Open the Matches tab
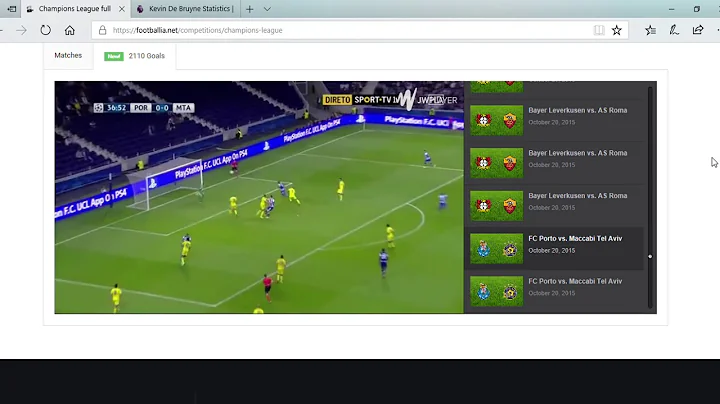This screenshot has width=720, height=404. [68, 56]
